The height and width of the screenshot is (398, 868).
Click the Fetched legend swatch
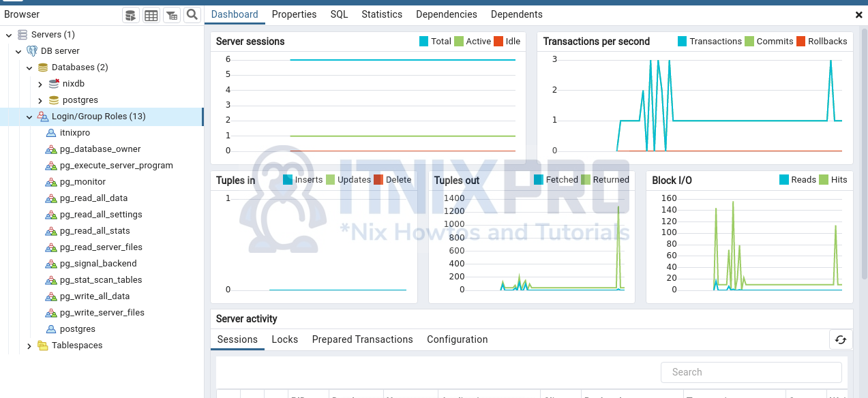coord(539,180)
